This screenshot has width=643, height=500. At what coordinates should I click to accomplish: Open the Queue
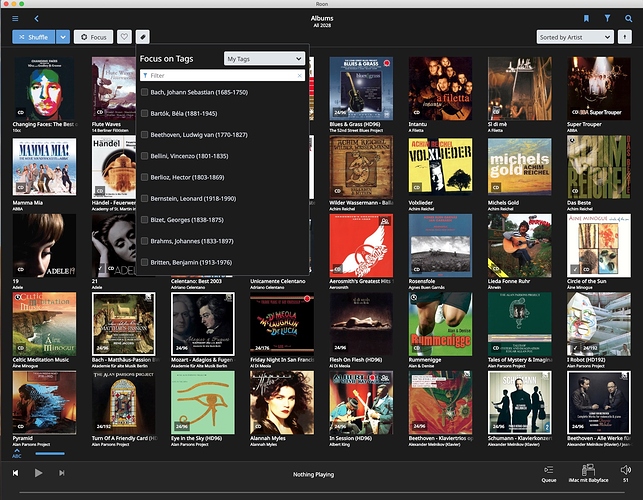[x=549, y=473]
